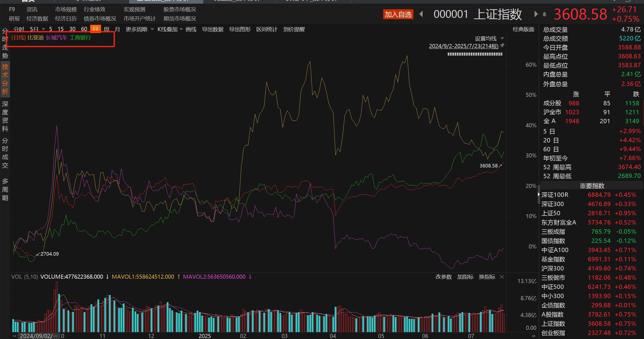
Task: Click 换指标 on volume panel
Action: [487, 277]
